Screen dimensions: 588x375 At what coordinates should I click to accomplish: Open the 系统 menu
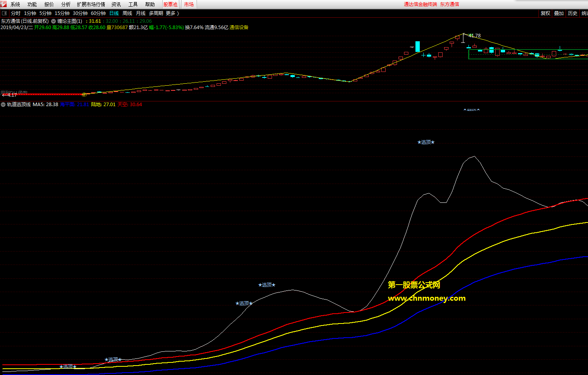point(15,4)
